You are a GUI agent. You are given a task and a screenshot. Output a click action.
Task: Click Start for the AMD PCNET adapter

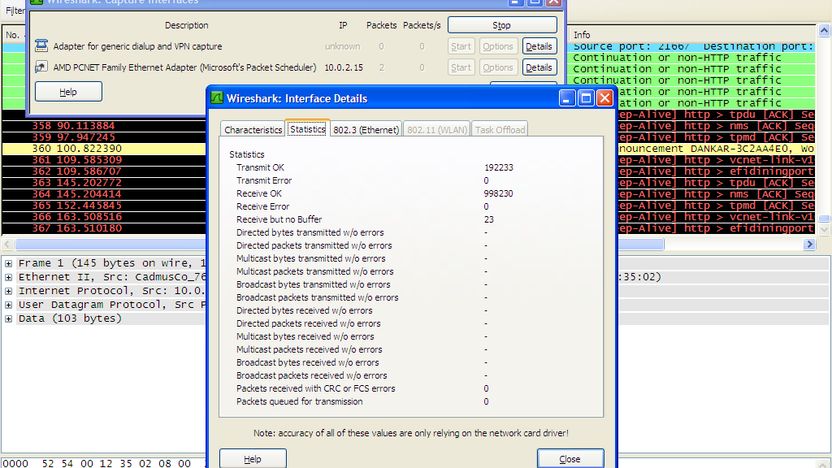(x=461, y=67)
